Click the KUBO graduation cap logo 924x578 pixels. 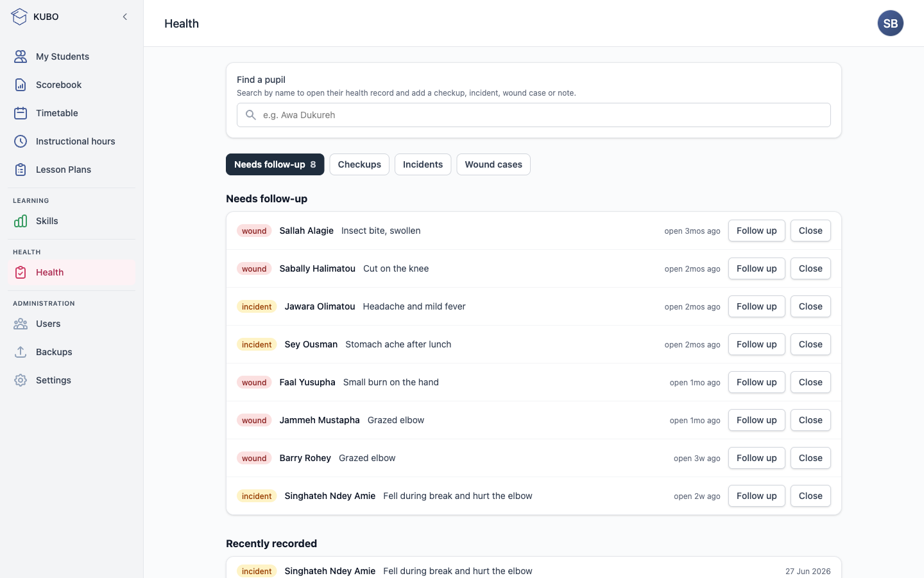(20, 17)
